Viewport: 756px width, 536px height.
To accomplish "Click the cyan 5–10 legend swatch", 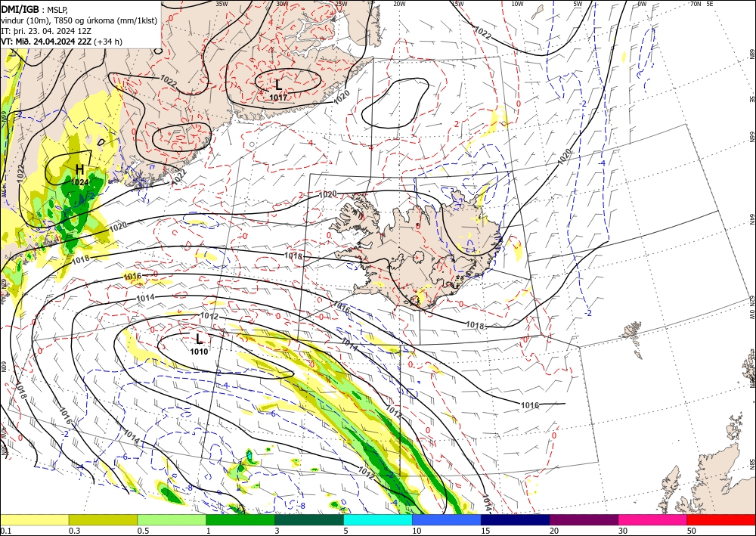I will tap(378, 519).
